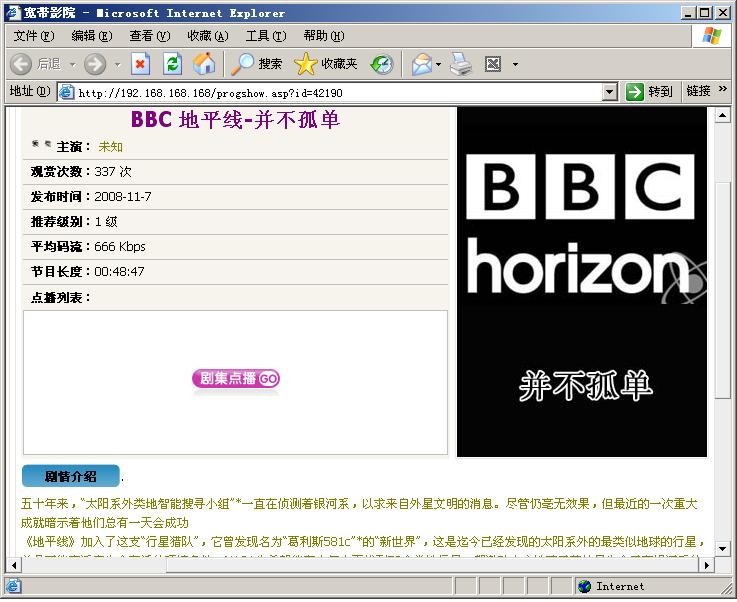Open the Favorites (收藏) menu
737x602 pixels.
click(x=207, y=36)
